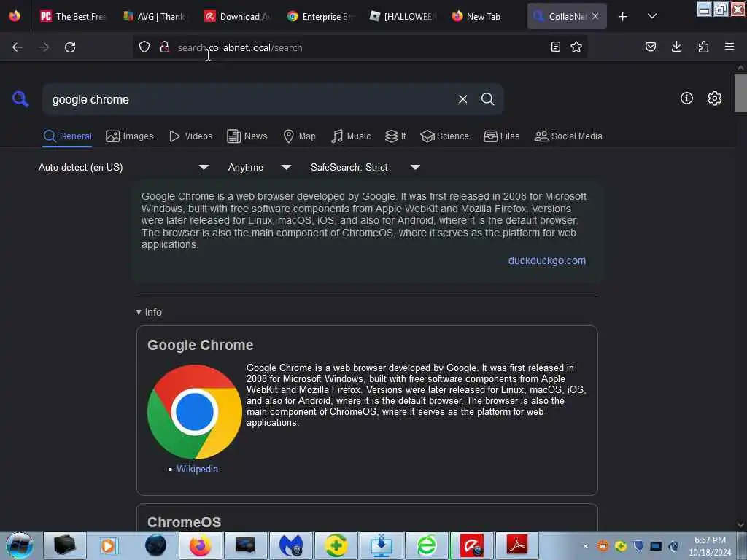Select the Videos search category
Screen dimensions: 747x560
190,136
